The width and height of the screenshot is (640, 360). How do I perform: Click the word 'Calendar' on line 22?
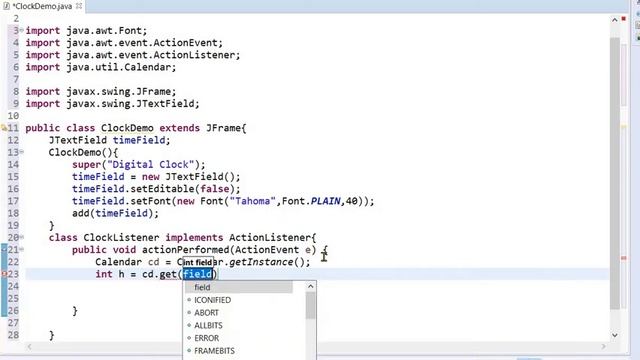[x=118, y=262]
